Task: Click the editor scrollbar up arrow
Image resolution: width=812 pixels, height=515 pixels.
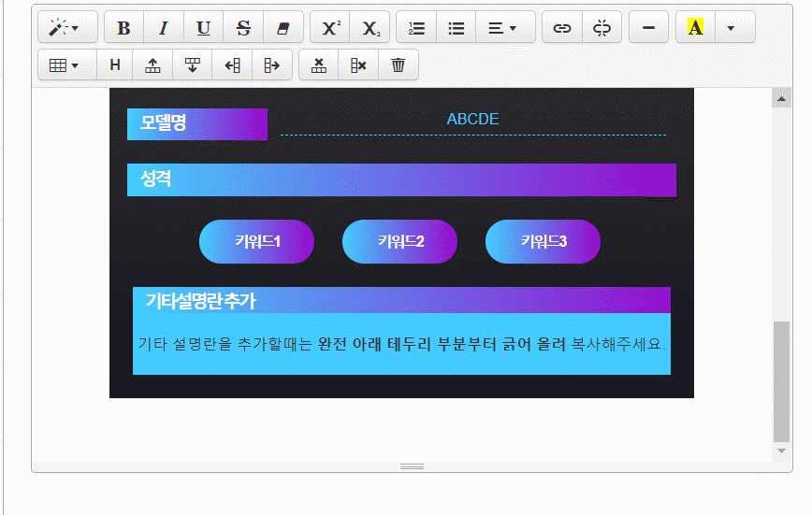Action: [781, 98]
